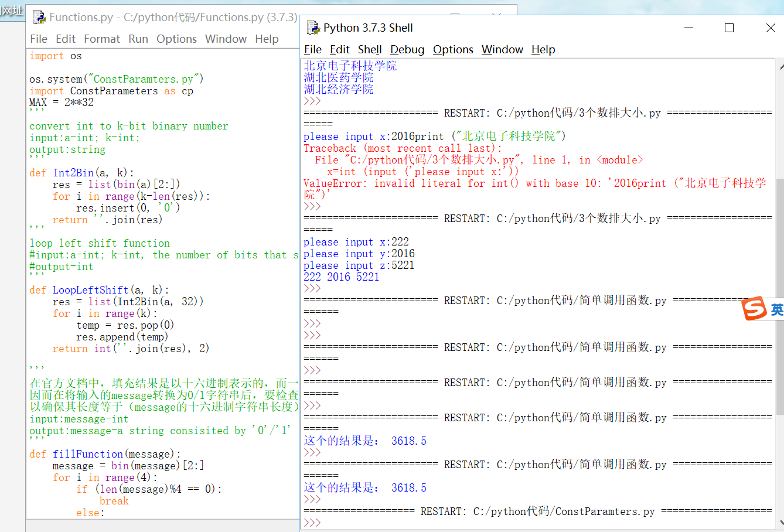Click the 'Traceback (most recent call last):' line
The height and width of the screenshot is (532, 784).
tap(403, 148)
